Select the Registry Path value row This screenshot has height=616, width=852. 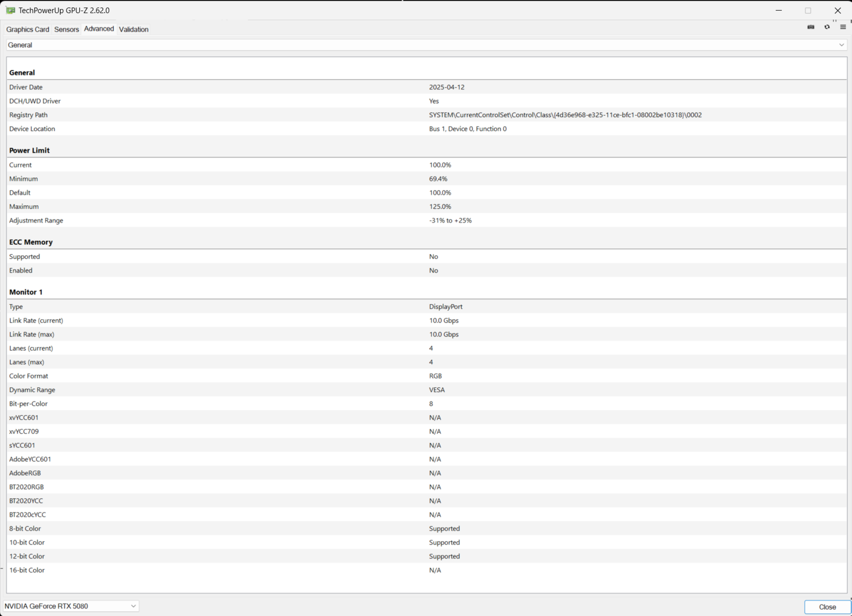tap(565, 115)
